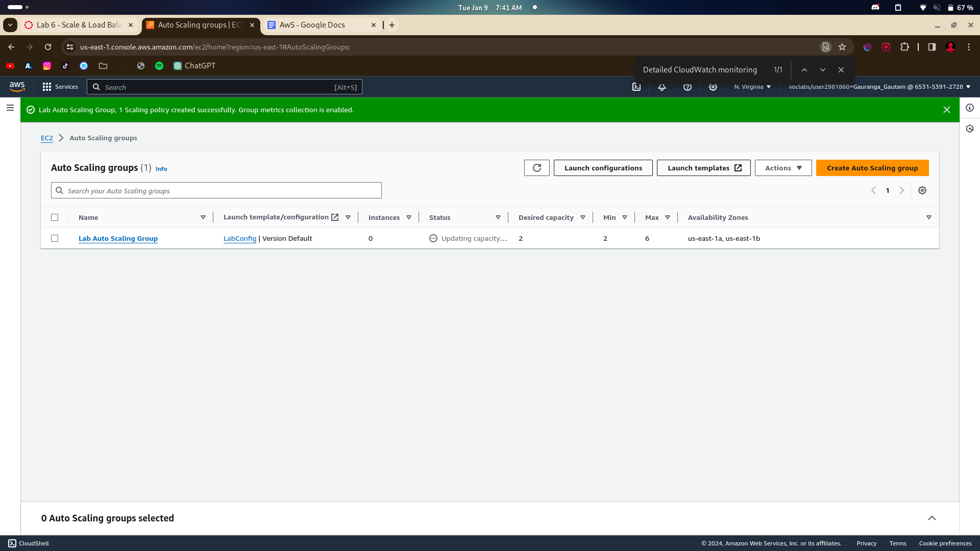The image size is (980, 551).
Task: Open the LabConfig launch template link
Action: (240, 239)
